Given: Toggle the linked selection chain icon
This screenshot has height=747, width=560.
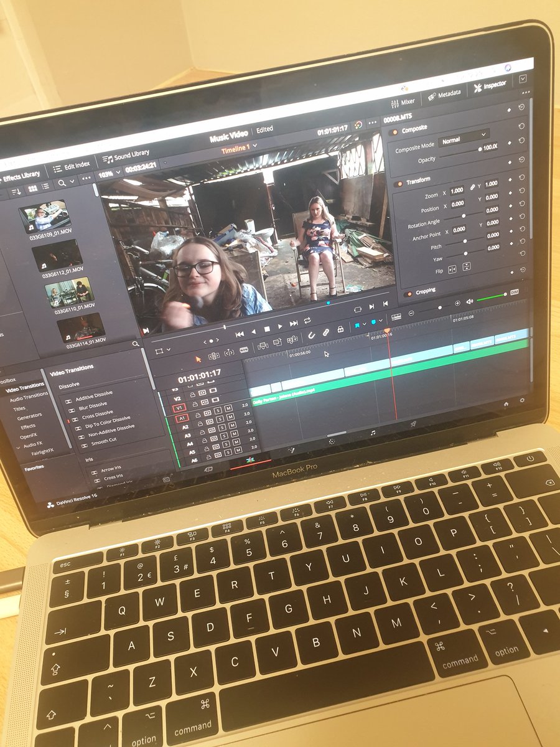Looking at the screenshot, I should click(325, 333).
